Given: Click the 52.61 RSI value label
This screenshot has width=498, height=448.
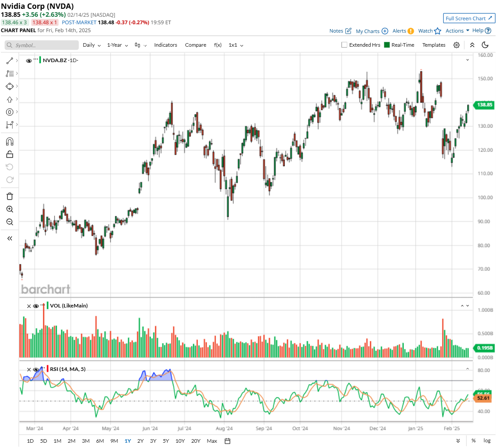Looking at the screenshot, I should pyautogui.click(x=483, y=398).
